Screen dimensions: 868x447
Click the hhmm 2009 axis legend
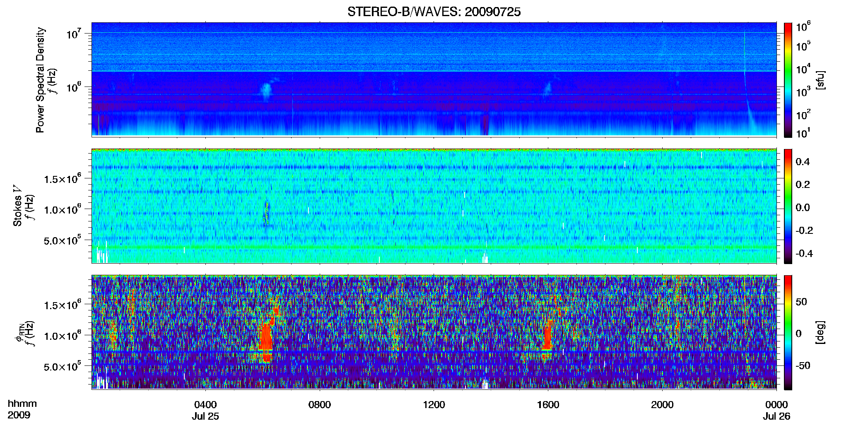tap(22, 409)
